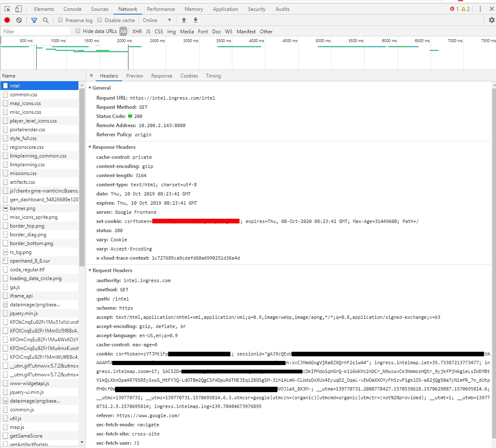Switch to the Elements panel tab
Screen dimensions: 496x448
click(x=44, y=9)
